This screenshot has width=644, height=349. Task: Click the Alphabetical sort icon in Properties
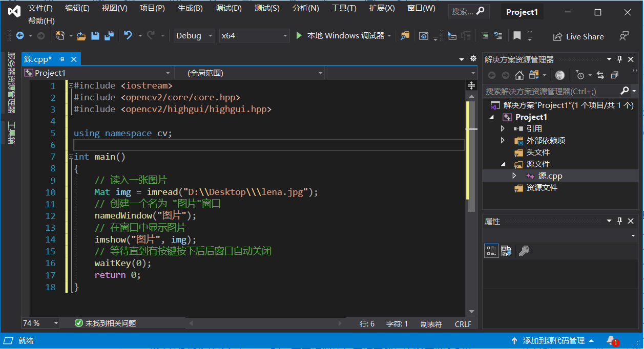coord(506,251)
